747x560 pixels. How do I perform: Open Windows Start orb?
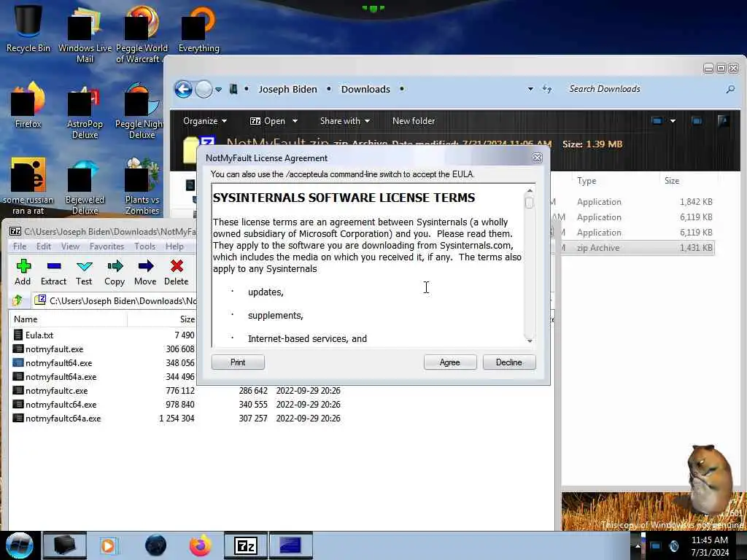click(x=20, y=545)
